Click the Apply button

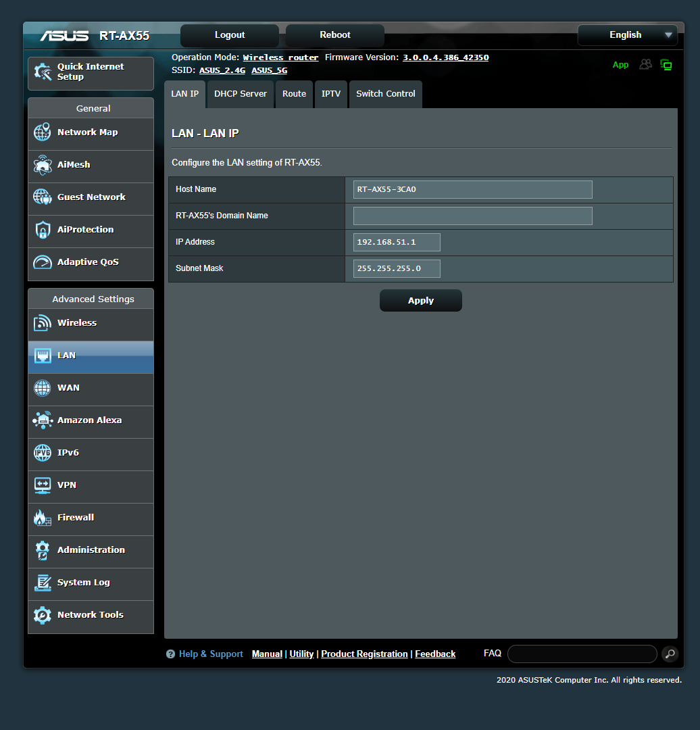tap(421, 301)
